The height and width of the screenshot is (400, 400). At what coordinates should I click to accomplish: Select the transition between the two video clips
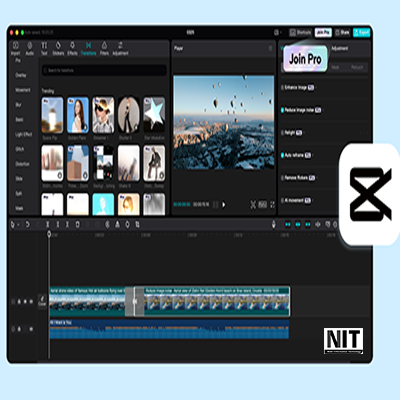(135, 301)
